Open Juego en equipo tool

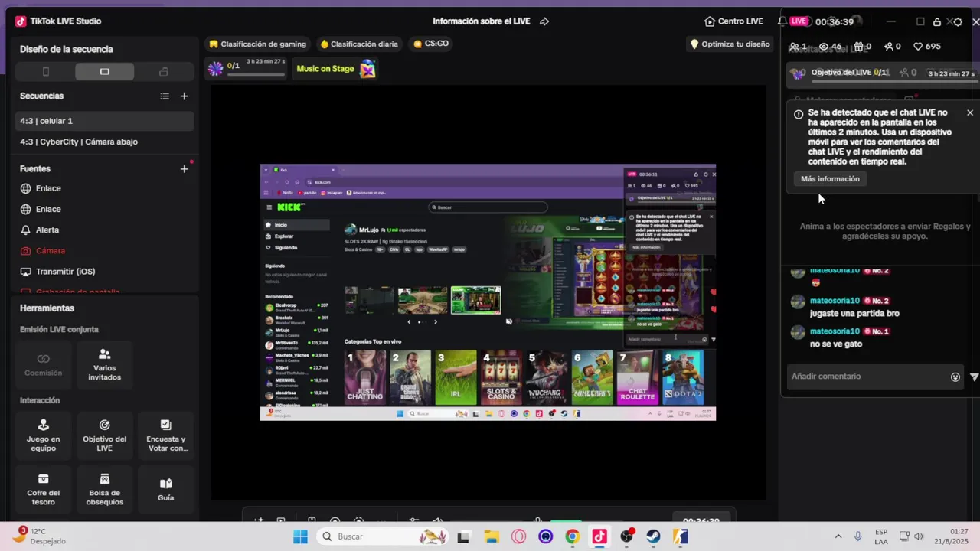pyautogui.click(x=44, y=435)
